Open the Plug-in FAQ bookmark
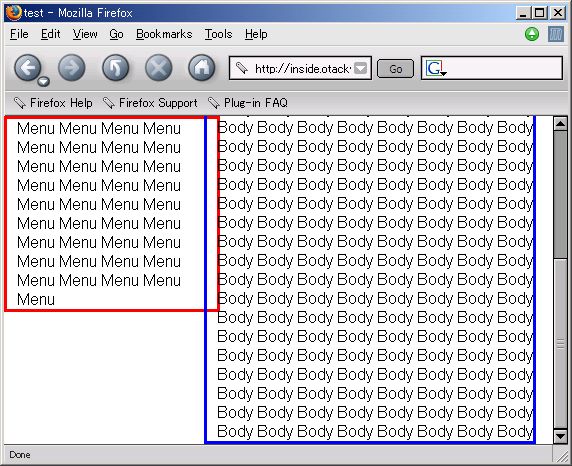 [x=248, y=103]
